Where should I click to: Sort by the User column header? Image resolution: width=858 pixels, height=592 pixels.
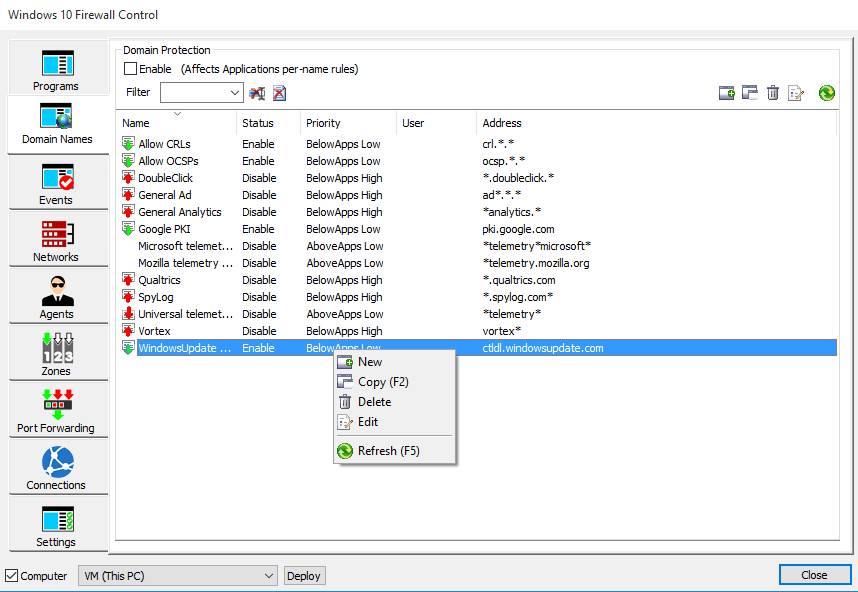point(436,123)
